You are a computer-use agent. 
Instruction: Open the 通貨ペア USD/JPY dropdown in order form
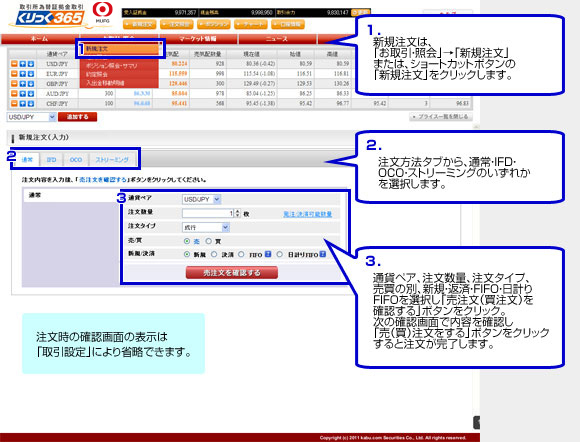click(202, 199)
